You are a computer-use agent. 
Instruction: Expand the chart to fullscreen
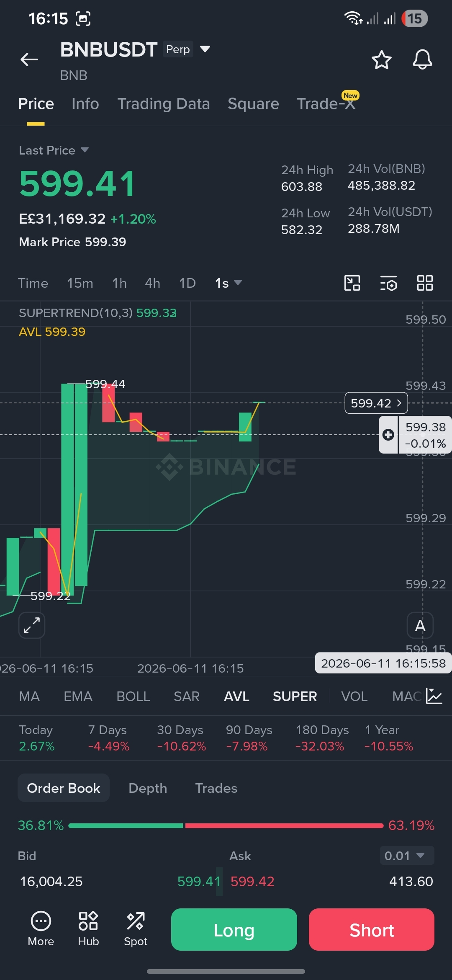32,625
